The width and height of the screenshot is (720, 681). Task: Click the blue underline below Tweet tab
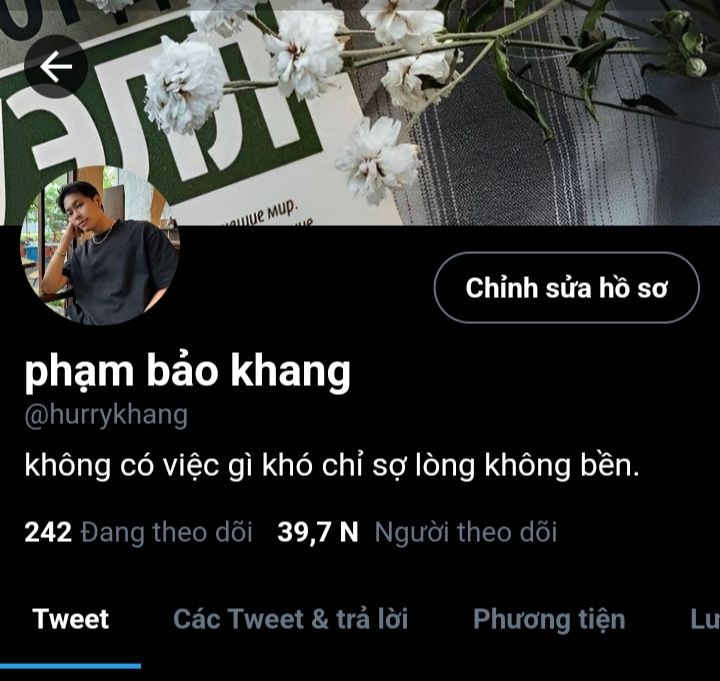coord(70,665)
